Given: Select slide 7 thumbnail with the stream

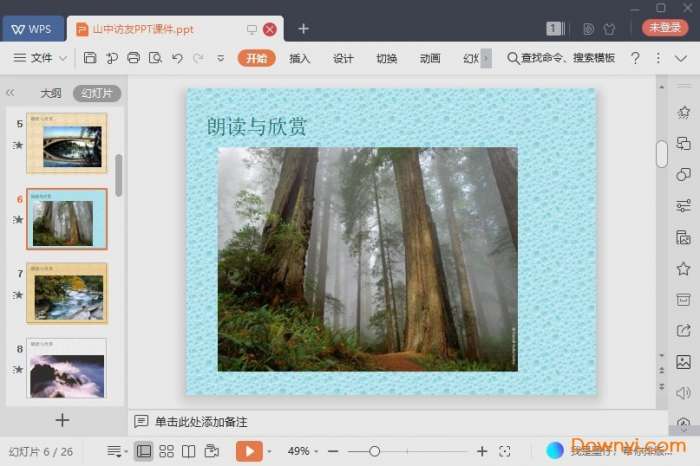Looking at the screenshot, I should coord(67,293).
